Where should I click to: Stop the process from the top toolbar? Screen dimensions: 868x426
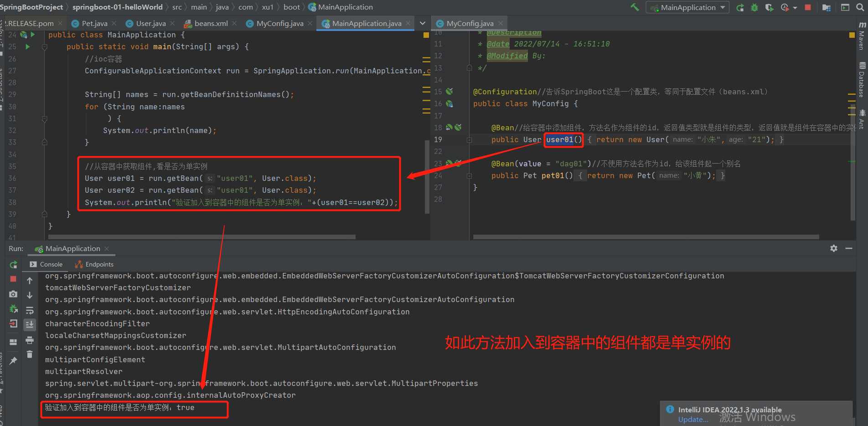[808, 7]
